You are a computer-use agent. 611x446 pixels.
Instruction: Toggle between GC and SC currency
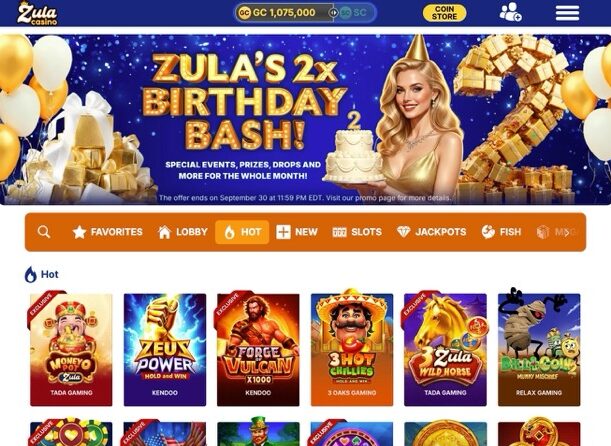pyautogui.click(x=333, y=12)
